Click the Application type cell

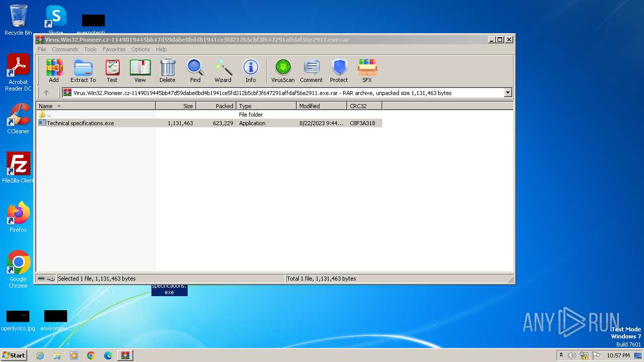point(252,123)
